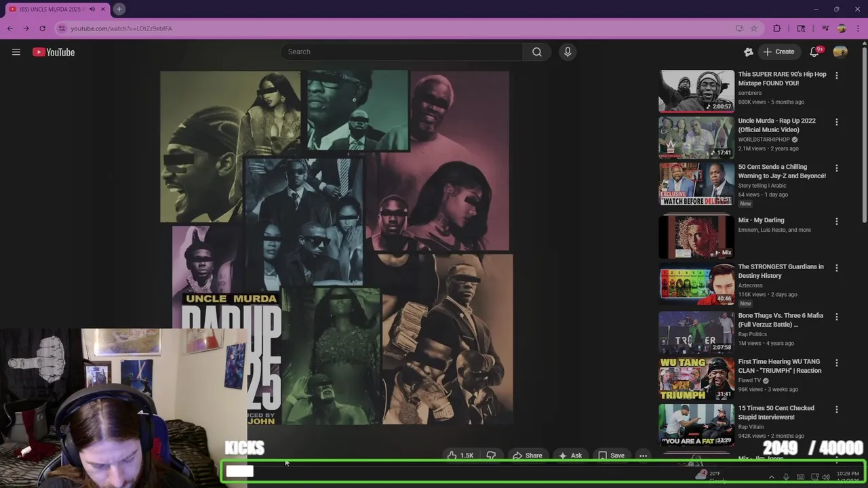Open the taskbar weather widget 20°F

[x=710, y=476]
